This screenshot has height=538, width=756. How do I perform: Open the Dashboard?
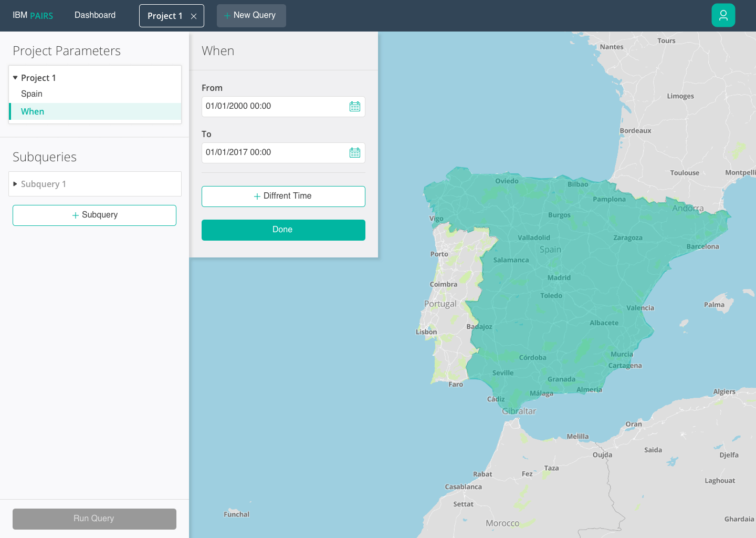pyautogui.click(x=95, y=15)
